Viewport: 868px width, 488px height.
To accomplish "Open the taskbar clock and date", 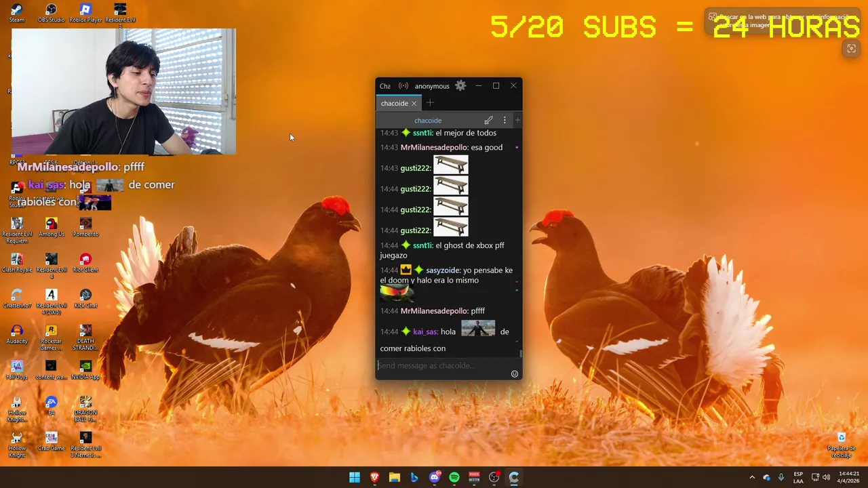I will (849, 477).
